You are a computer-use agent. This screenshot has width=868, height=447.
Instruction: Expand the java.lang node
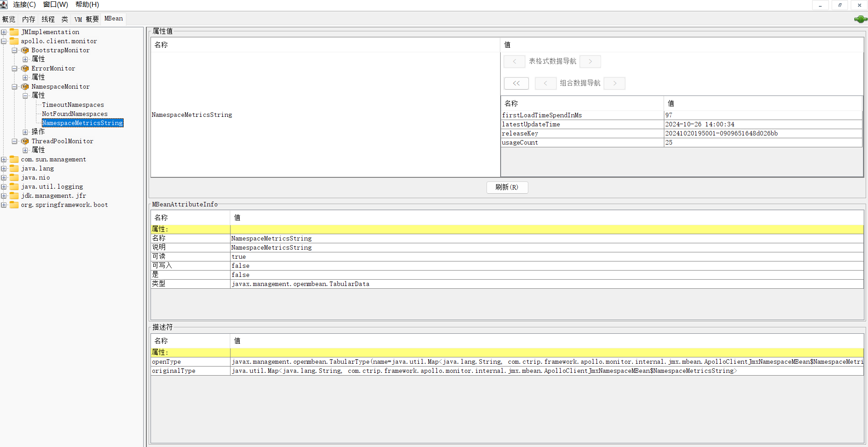click(x=4, y=169)
